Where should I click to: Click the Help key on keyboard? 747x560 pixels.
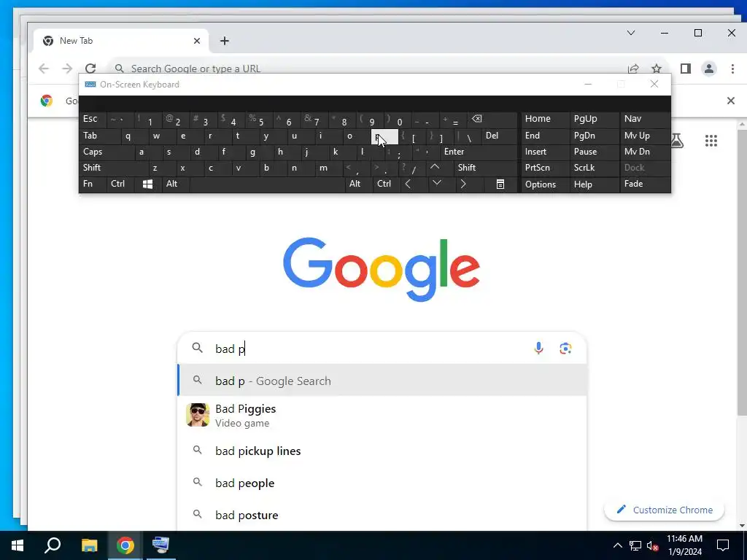[x=594, y=184]
